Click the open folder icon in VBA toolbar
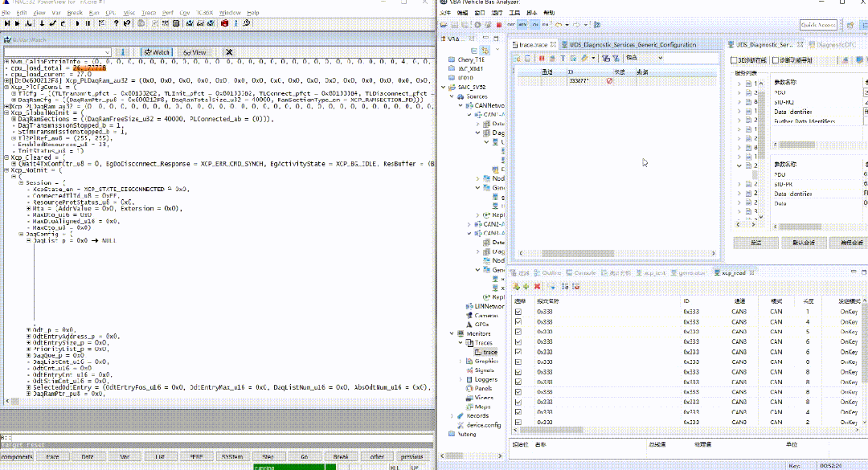 click(444, 24)
